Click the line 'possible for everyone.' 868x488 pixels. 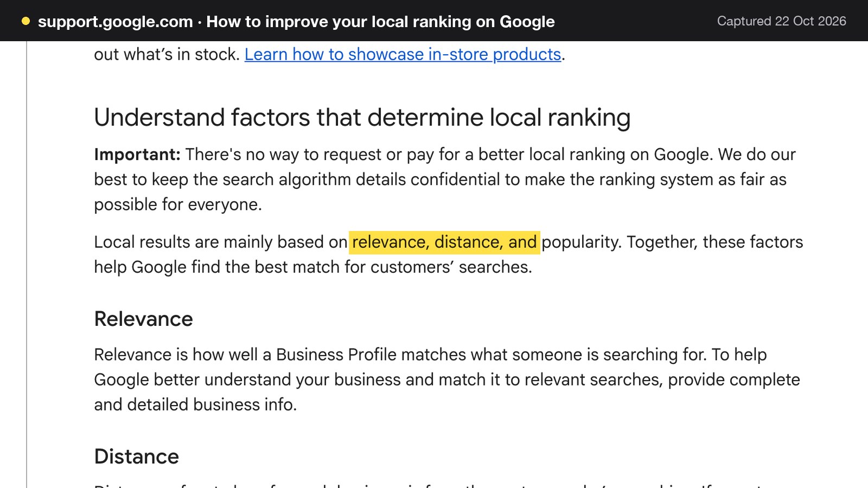[x=178, y=204]
